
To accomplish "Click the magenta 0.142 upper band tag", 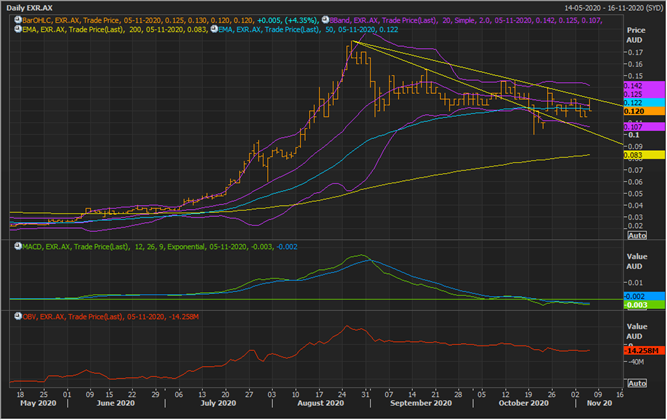I will coord(644,86).
